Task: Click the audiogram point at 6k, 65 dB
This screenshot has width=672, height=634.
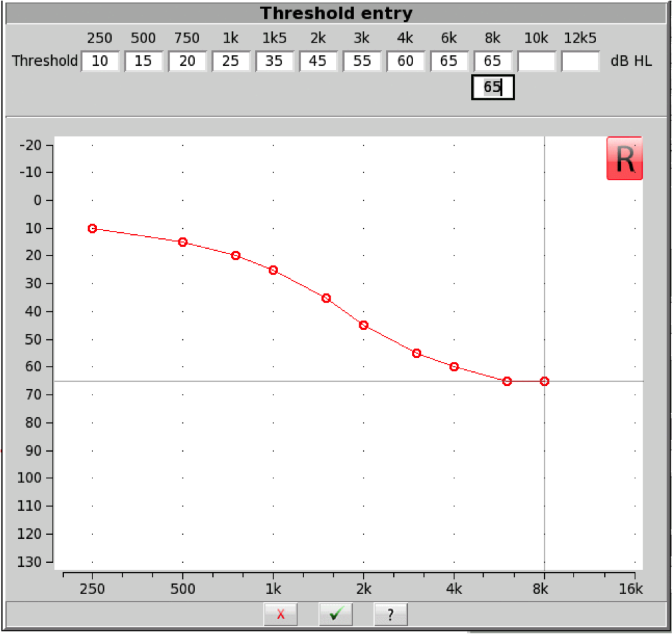Action: pos(507,381)
